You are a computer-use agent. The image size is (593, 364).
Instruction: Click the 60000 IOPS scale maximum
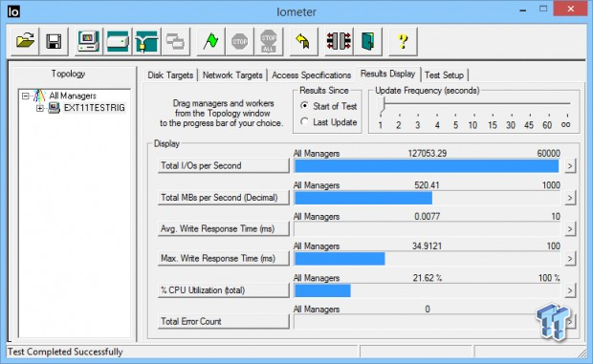pos(548,153)
